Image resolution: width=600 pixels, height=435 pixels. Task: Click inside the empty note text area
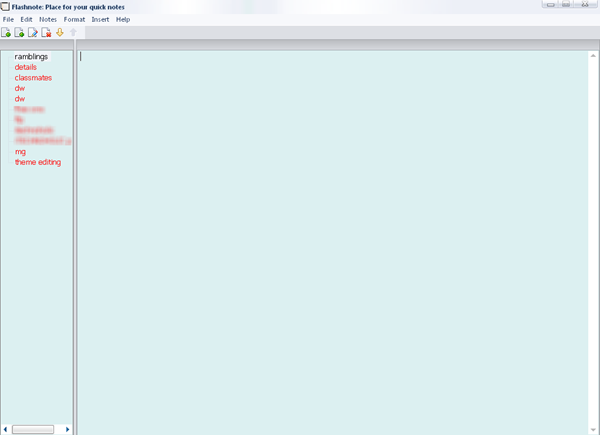[x=332, y=243]
